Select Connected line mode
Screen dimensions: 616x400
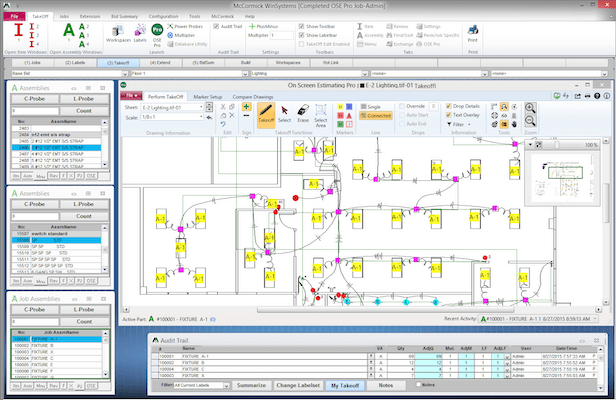point(376,116)
